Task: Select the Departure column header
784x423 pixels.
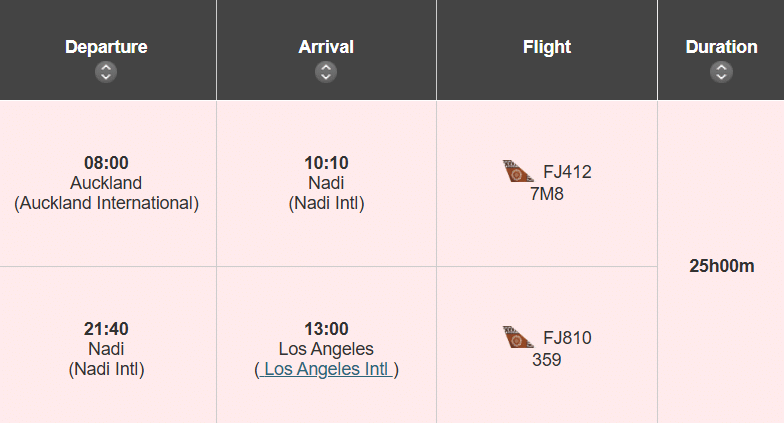Action: pyautogui.click(x=106, y=47)
